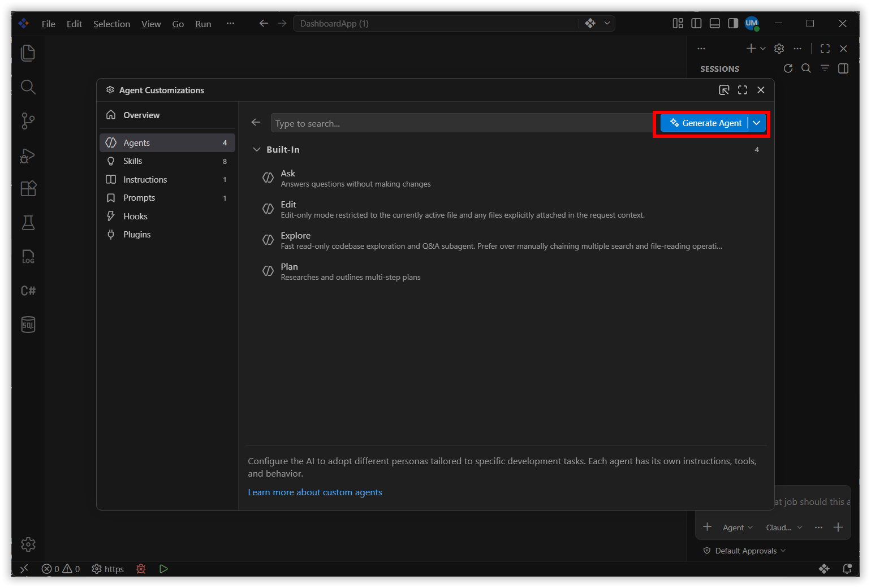Viewport: 871px width, 588px height.
Task: Toggle the secondary side bar
Action: (x=733, y=23)
